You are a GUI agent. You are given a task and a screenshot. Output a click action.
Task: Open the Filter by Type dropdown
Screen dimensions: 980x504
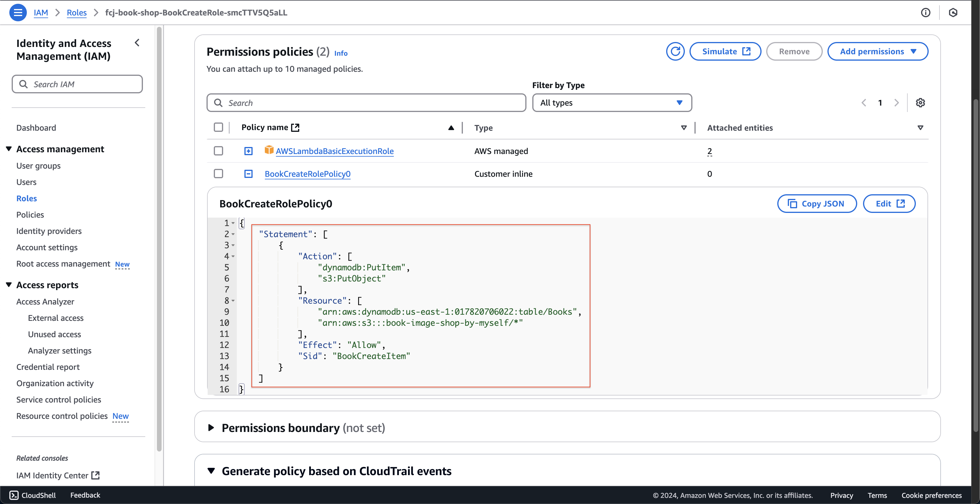click(x=612, y=103)
